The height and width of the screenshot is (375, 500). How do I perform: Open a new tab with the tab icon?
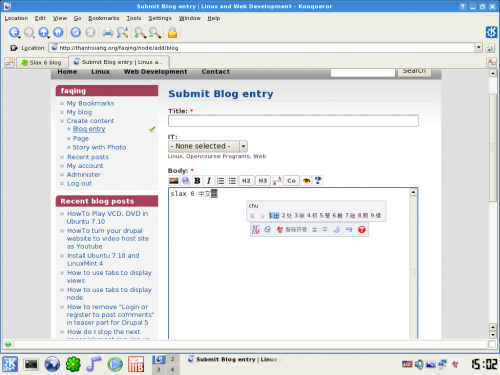[9, 62]
